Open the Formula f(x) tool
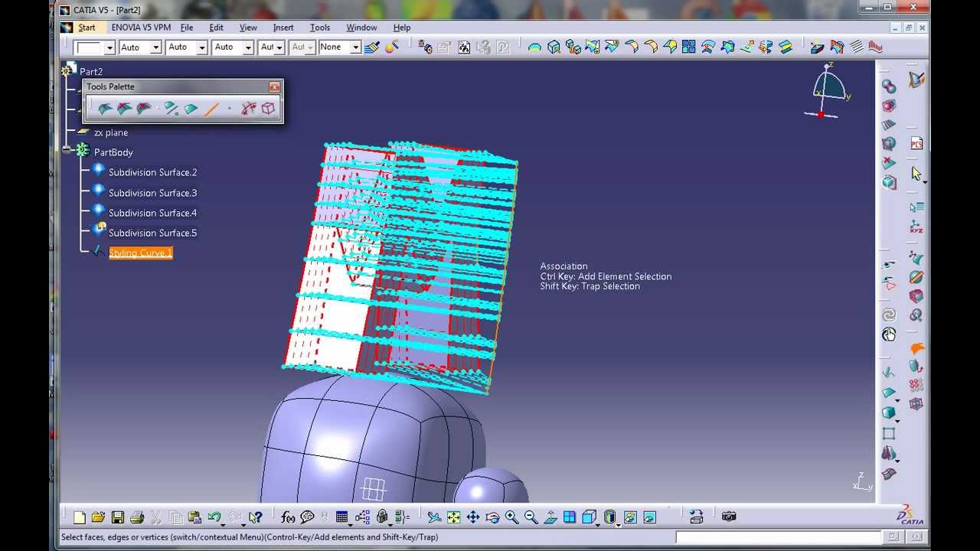This screenshot has width=980, height=551. [288, 517]
